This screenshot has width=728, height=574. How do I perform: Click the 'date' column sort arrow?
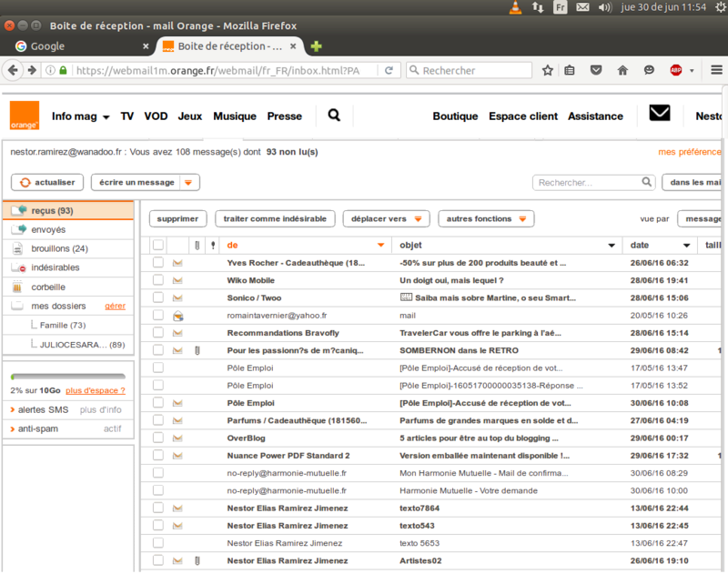click(687, 245)
